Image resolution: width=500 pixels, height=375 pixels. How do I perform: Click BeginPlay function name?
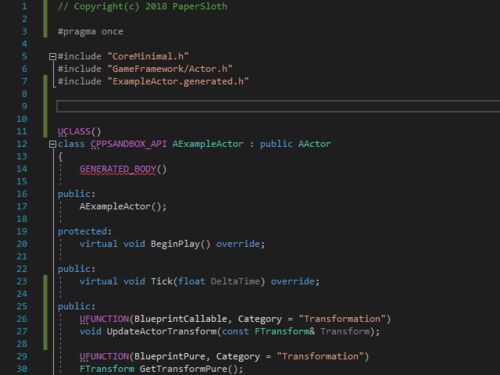[x=175, y=244]
